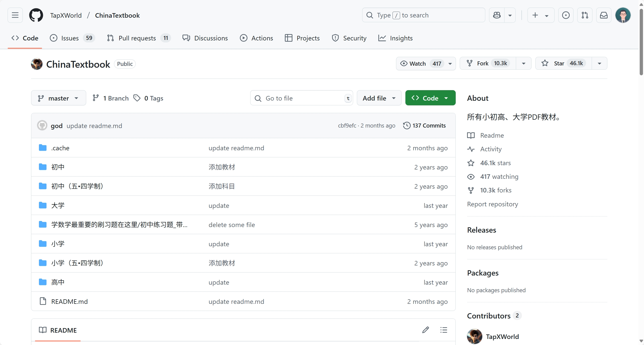Expand the Add file dropdown
The width and height of the screenshot is (644, 345).
click(x=379, y=98)
